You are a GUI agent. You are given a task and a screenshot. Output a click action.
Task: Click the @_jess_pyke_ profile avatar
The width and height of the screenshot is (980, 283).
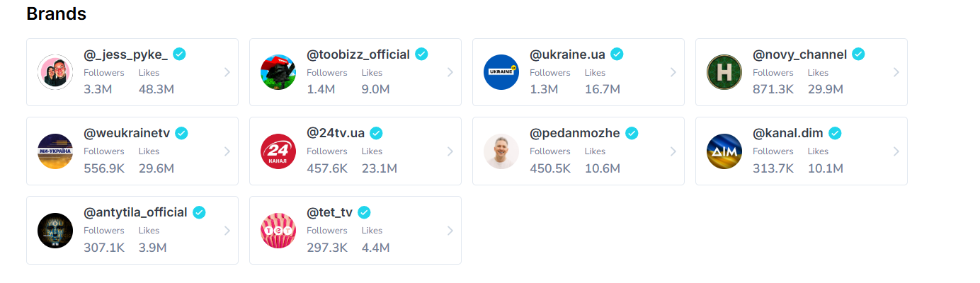click(55, 72)
